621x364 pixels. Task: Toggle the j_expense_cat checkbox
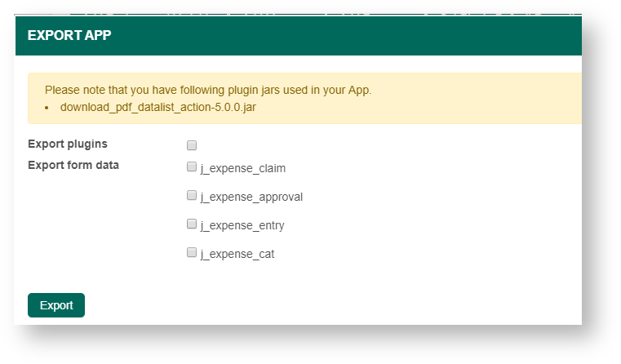click(192, 253)
